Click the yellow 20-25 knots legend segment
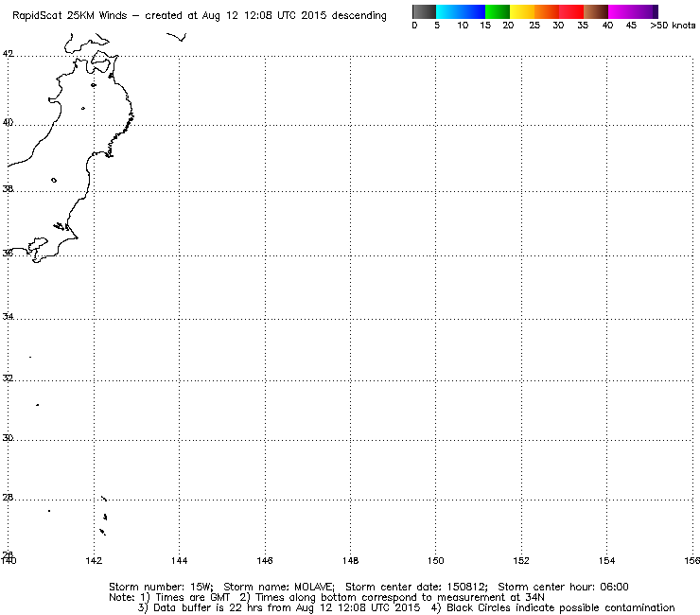Image resolution: width=700 pixels, height=615 pixels. click(522, 11)
